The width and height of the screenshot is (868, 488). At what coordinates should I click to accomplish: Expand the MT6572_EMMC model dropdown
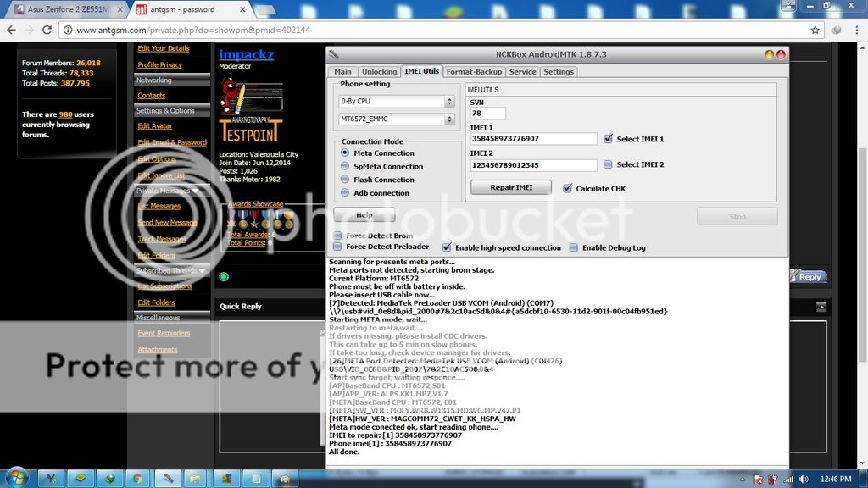click(x=396, y=119)
